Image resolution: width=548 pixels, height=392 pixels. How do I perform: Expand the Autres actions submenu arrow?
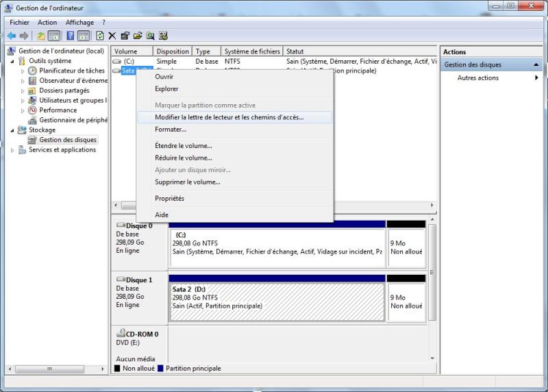point(536,78)
